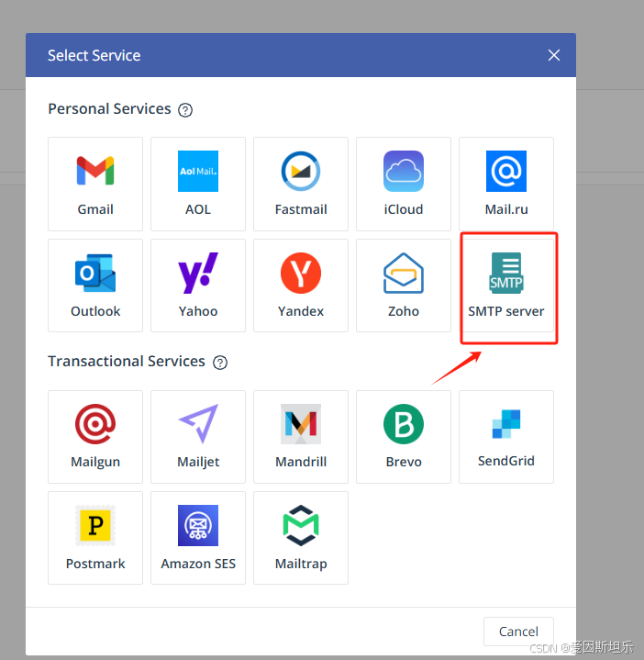Pick the Fastmail service icon
This screenshot has width=644, height=660.
point(301,171)
